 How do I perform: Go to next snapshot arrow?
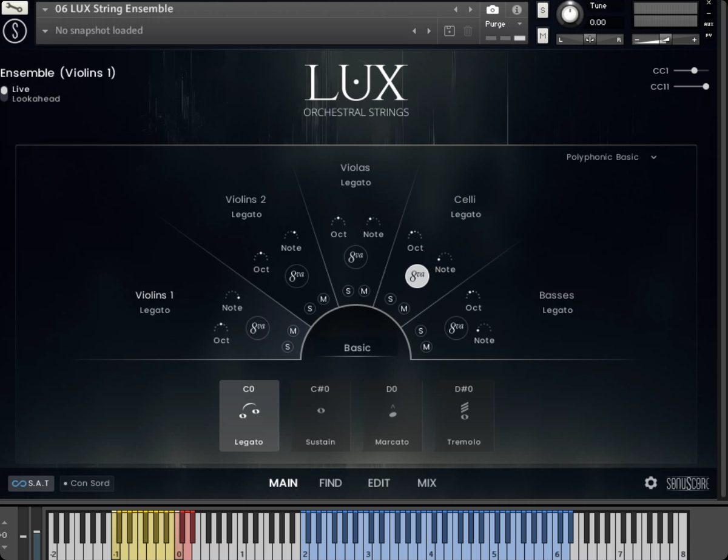429,31
